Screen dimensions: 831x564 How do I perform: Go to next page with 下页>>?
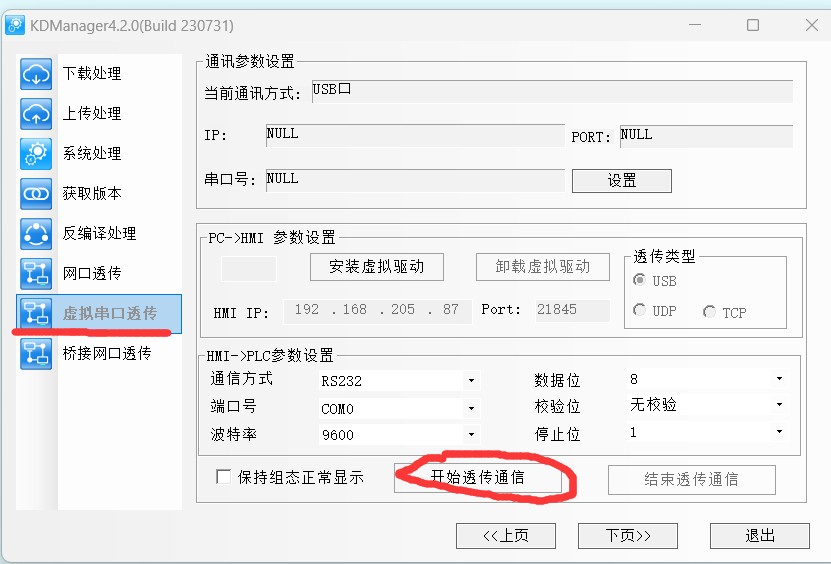tap(627, 535)
